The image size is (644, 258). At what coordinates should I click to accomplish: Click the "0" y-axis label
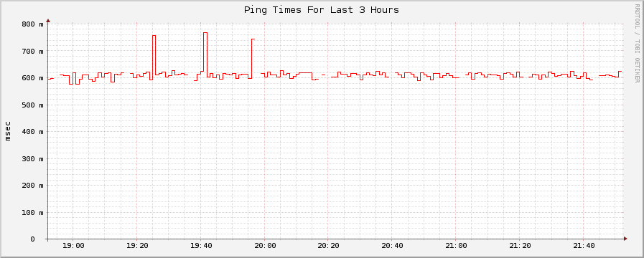pyautogui.click(x=33, y=239)
